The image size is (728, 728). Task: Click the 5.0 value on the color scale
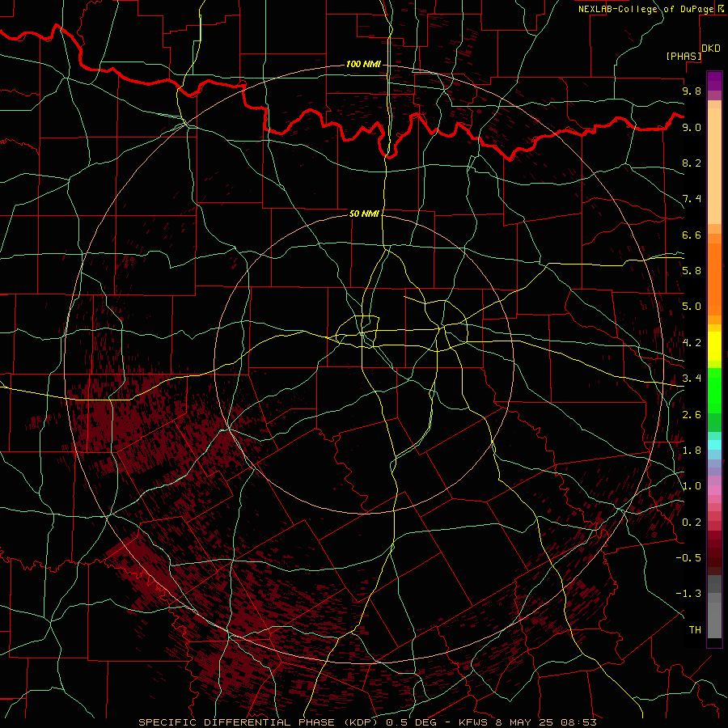coord(692,307)
